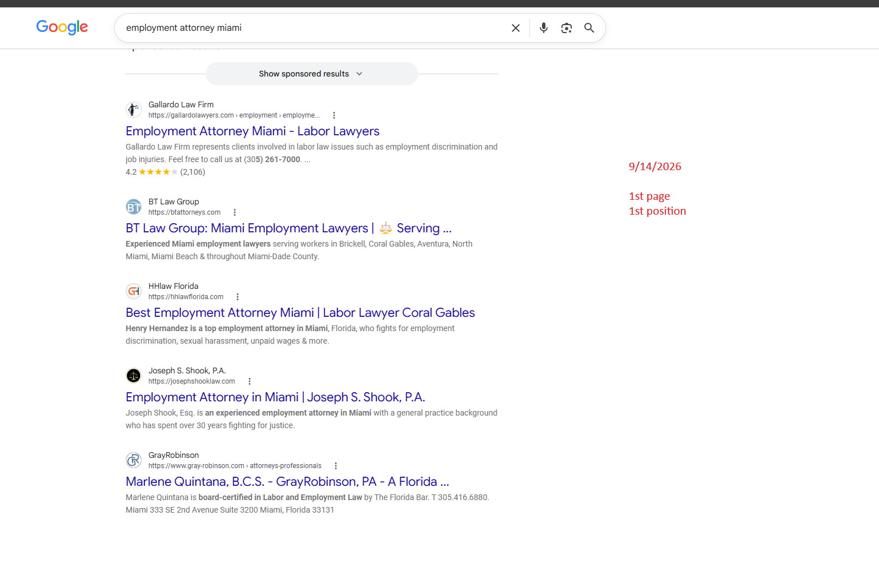Open more options for HHlaw Florida result

pyautogui.click(x=238, y=297)
